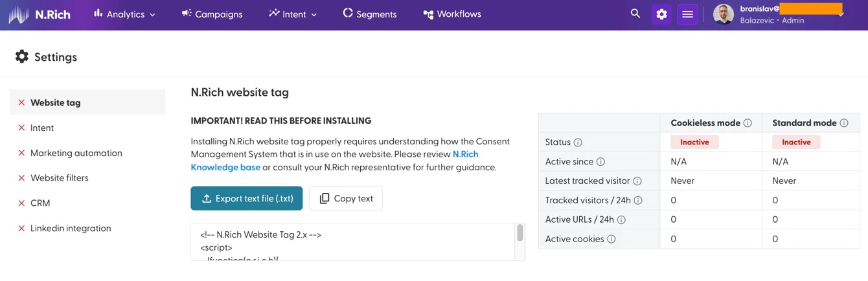Open settings gear in top bar
Viewport: 868px width, 281px height.
(661, 14)
